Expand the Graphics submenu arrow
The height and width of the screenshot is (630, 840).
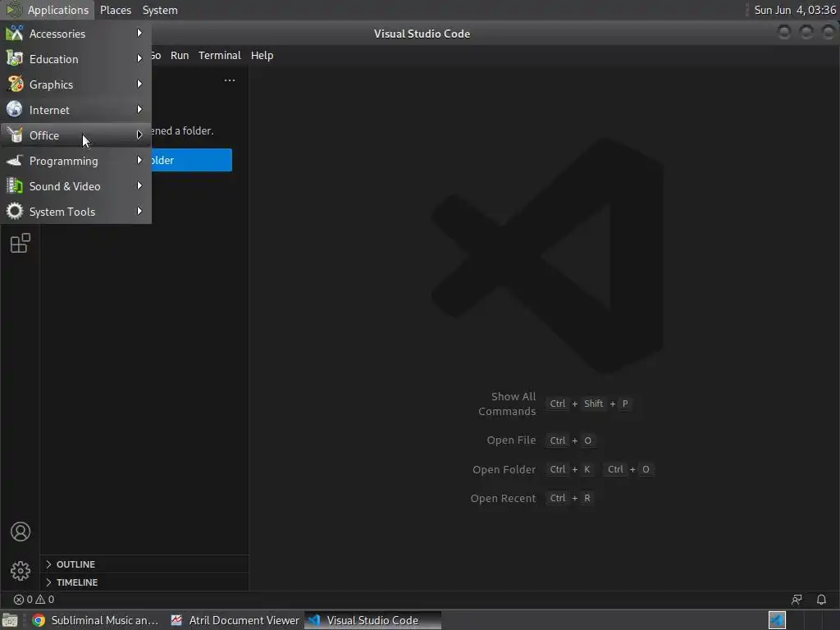click(x=139, y=84)
